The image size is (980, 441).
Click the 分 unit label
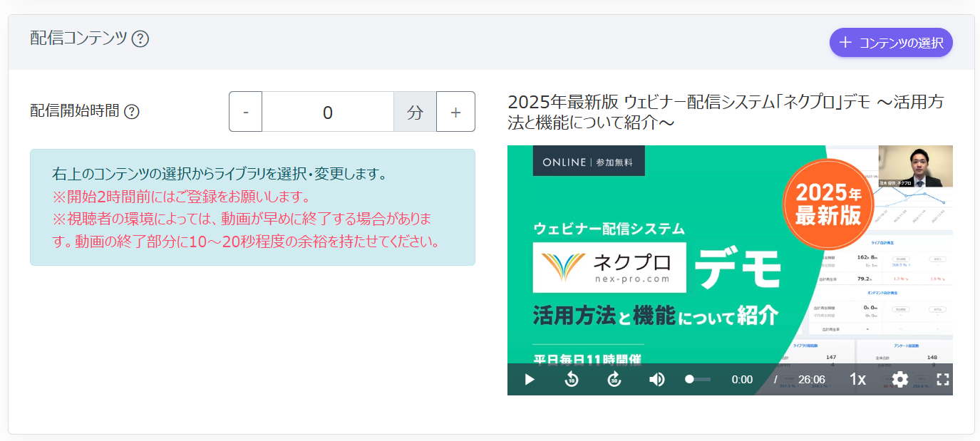pos(415,112)
